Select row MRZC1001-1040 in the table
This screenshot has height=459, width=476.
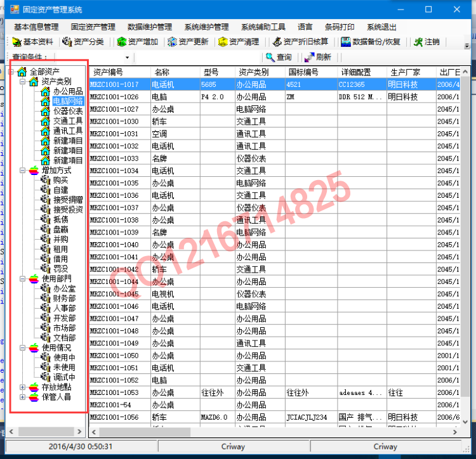click(274, 245)
